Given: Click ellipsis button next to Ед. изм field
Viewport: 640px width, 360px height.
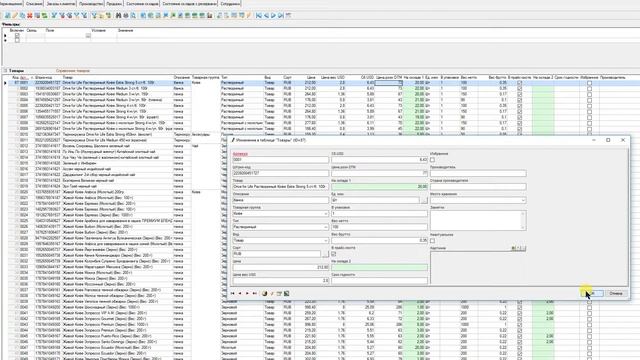Looking at the screenshot, I should click(424, 200).
